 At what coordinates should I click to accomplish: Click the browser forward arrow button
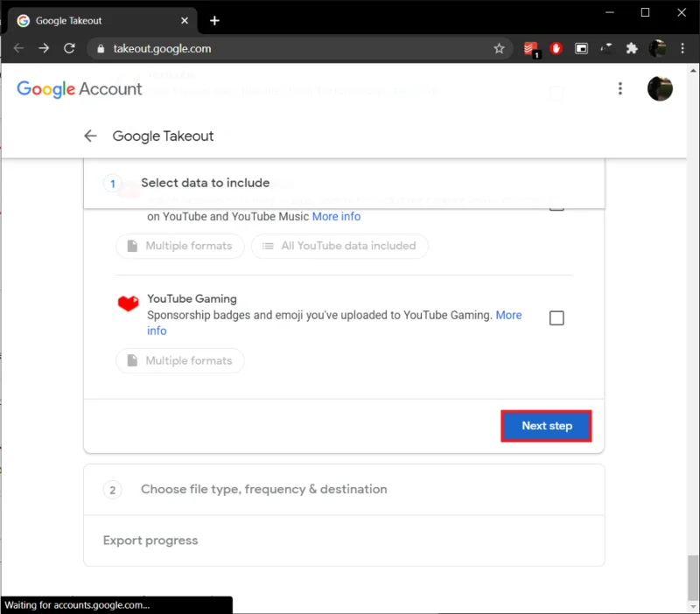tap(44, 48)
